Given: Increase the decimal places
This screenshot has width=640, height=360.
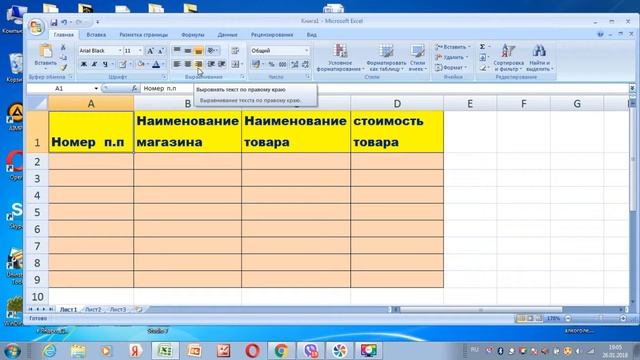Looking at the screenshot, I should click(x=294, y=64).
